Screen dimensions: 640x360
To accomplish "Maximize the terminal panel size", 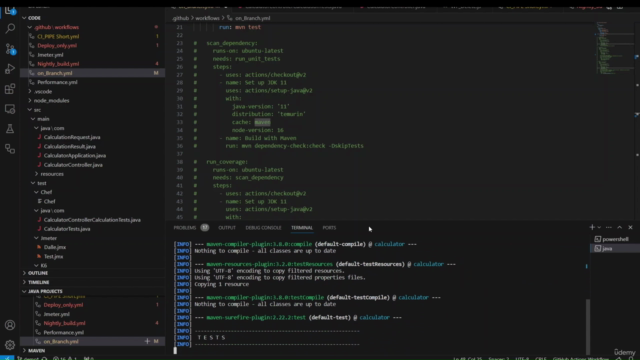I will (x=620, y=227).
